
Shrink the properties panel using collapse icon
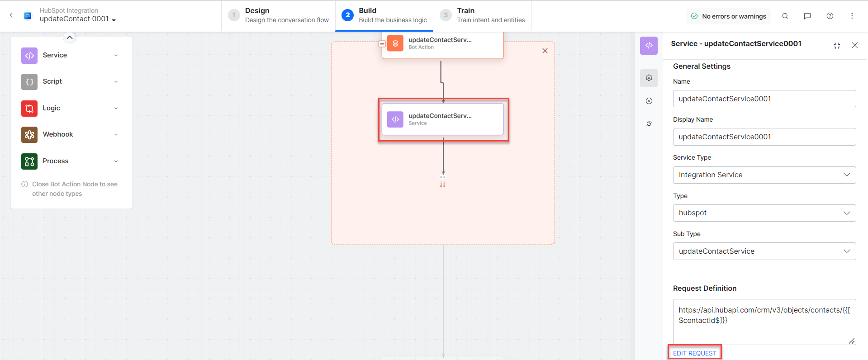pyautogui.click(x=837, y=45)
